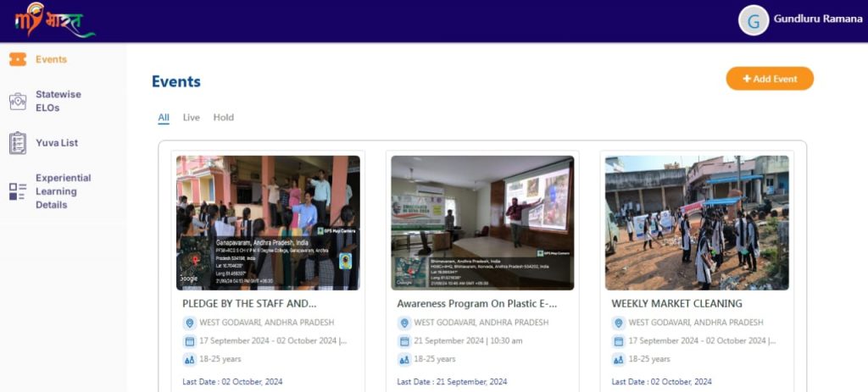Screen dimensions: 868x392
Task: Click the Awareness Program event thumbnail
Action: [482, 223]
